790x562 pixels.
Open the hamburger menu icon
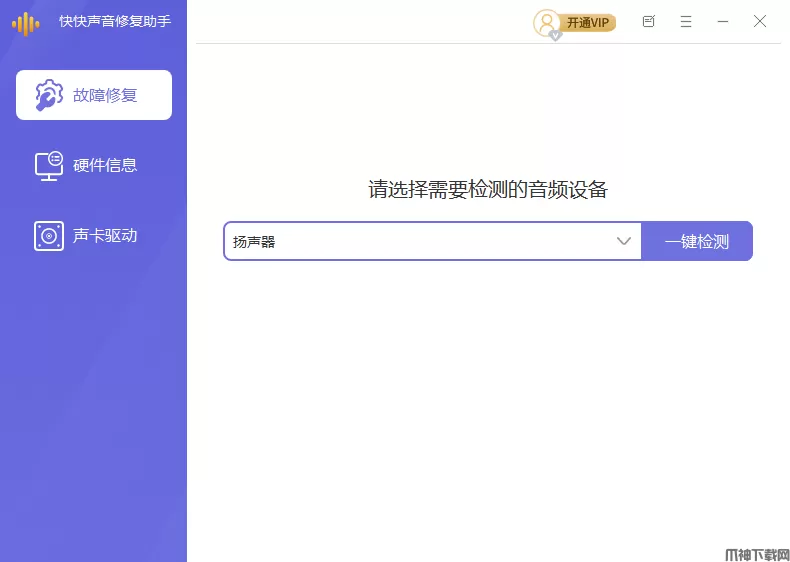click(x=686, y=21)
